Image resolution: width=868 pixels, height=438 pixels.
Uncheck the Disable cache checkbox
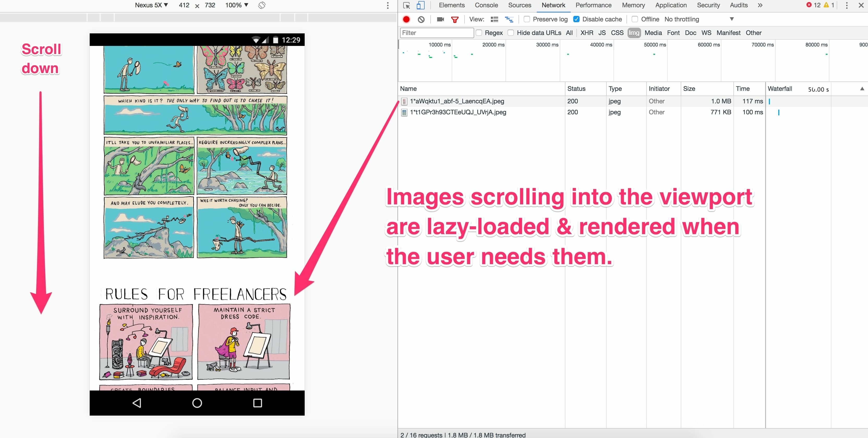576,19
